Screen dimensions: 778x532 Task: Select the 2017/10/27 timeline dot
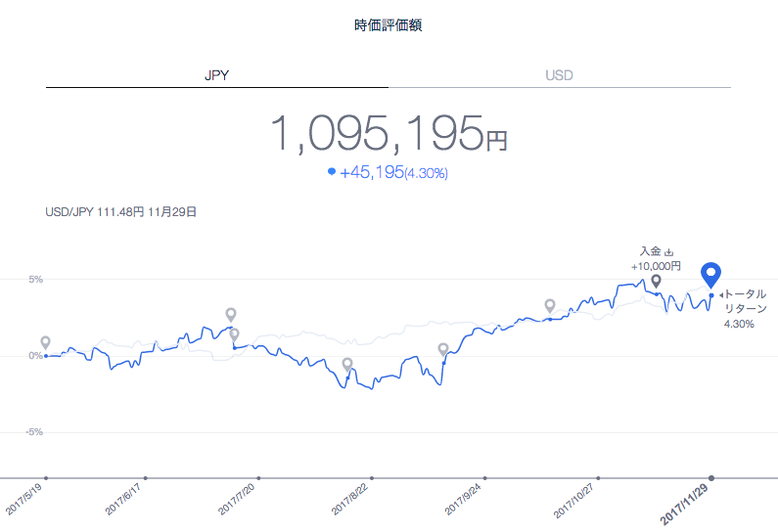(598, 478)
